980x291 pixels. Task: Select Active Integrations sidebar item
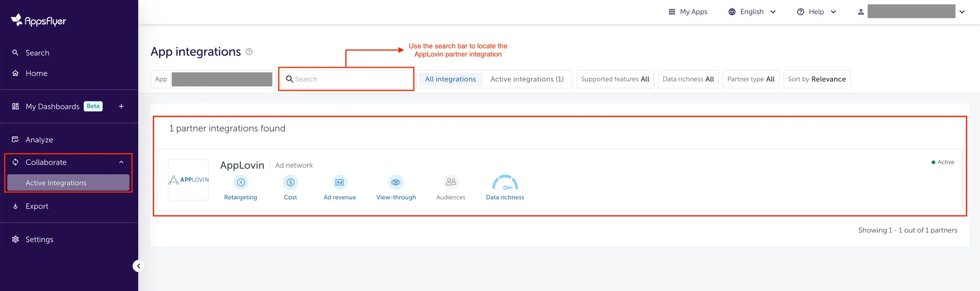click(68, 183)
